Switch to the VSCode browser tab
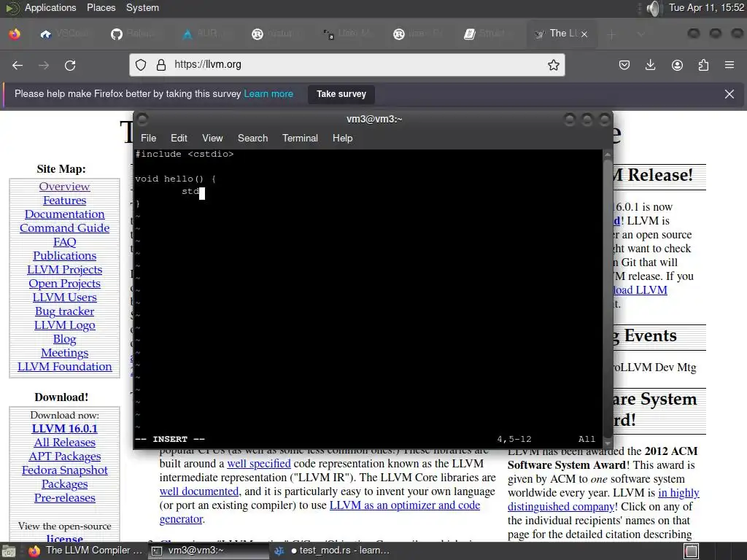Screen dimensions: 747x560 point(66,34)
